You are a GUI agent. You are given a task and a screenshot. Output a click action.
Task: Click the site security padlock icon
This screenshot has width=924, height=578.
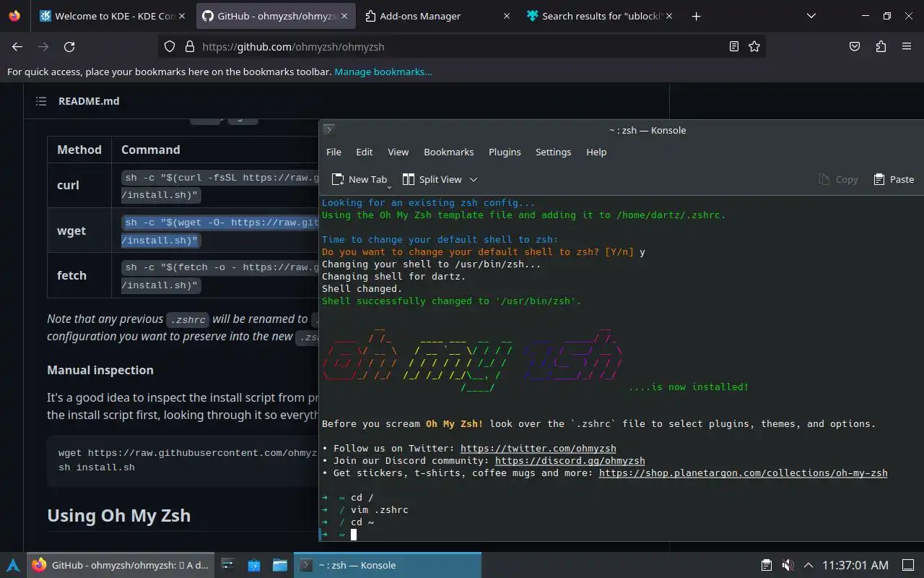coord(190,46)
